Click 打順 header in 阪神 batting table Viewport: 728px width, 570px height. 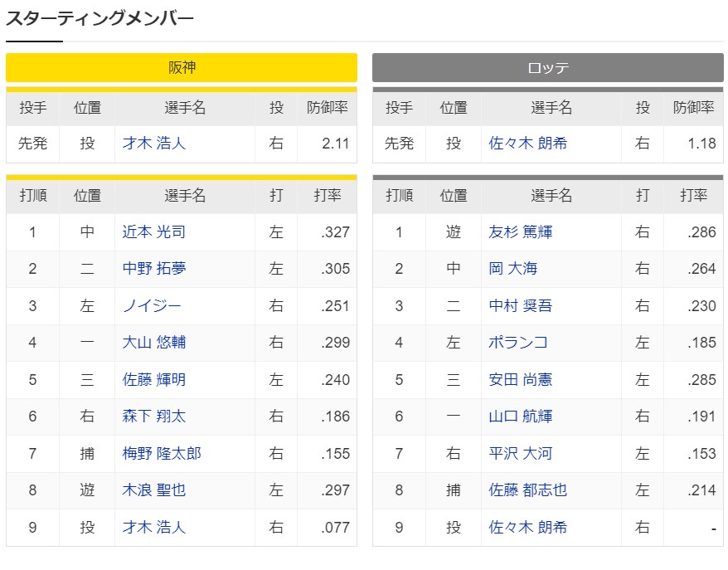click(33, 196)
